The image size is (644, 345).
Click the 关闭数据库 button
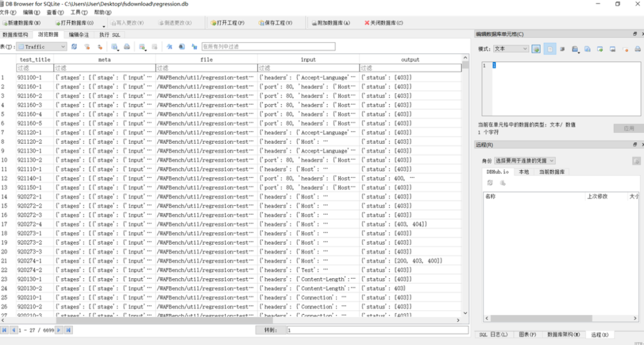pyautogui.click(x=383, y=23)
